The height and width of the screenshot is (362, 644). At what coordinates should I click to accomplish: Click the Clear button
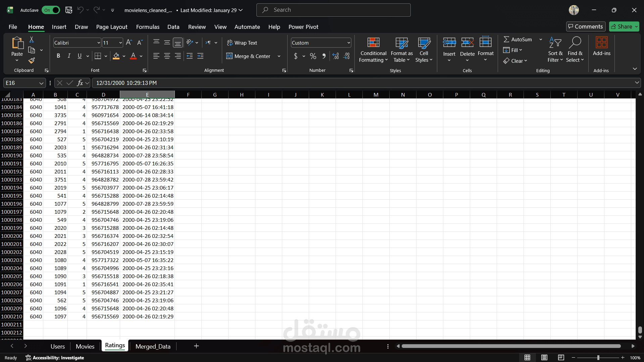pos(515,61)
